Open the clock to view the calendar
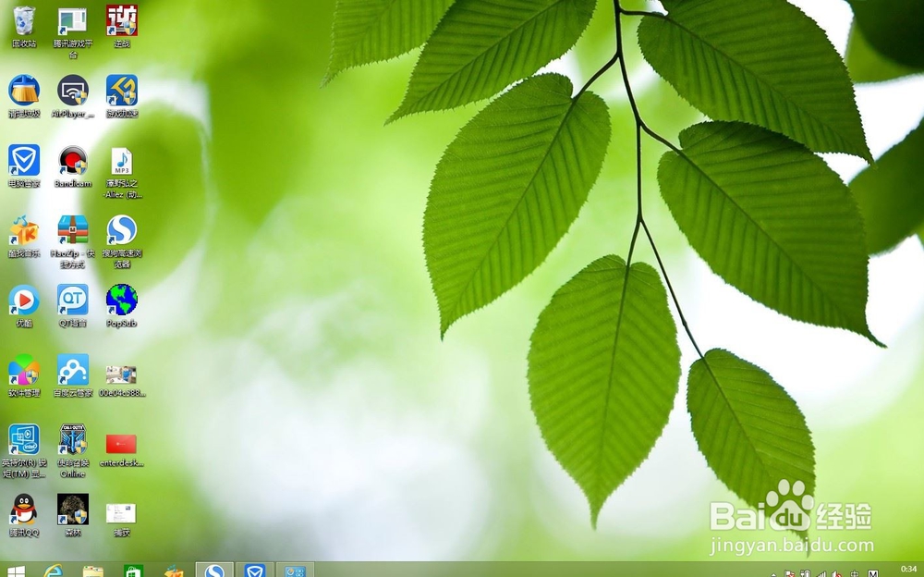Screen dimensions: 924x577 tap(908, 570)
